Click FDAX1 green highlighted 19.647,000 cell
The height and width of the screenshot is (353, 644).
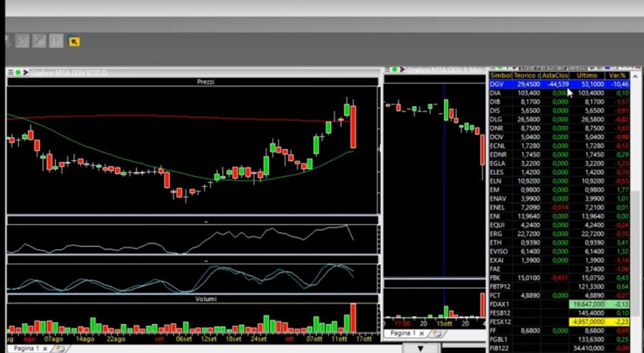587,304
